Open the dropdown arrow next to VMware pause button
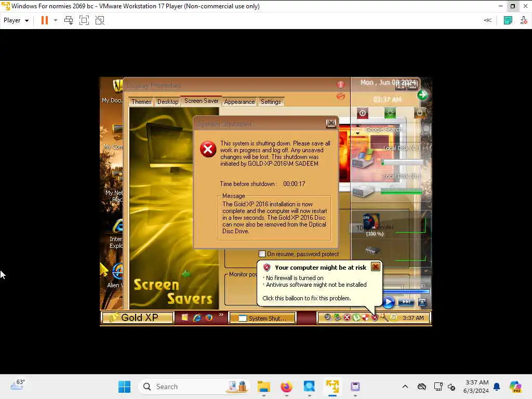Viewport: 532px width, 399px height. click(x=56, y=20)
